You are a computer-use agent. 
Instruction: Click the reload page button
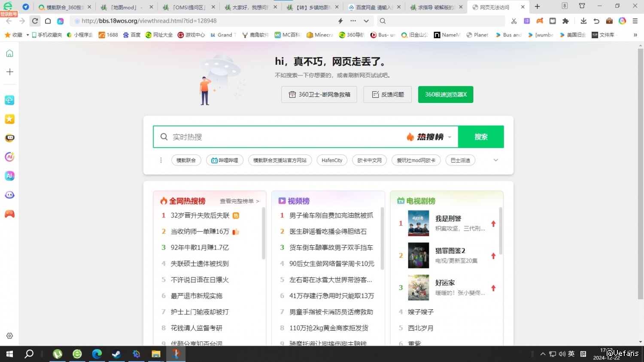pos(35,21)
